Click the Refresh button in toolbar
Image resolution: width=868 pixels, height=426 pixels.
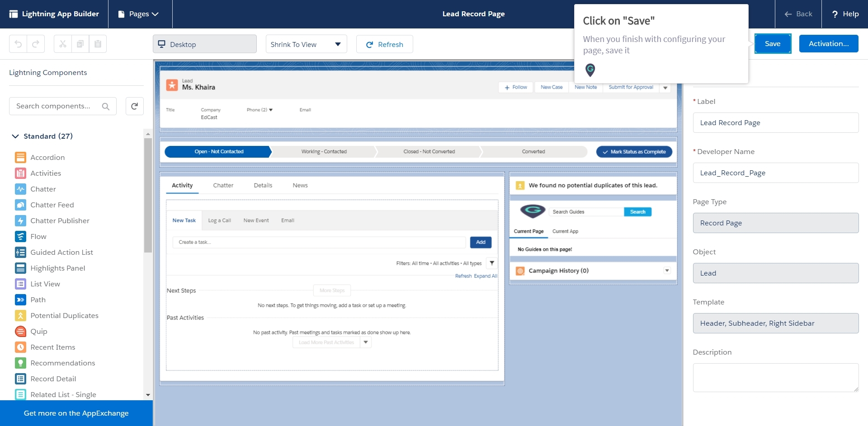[384, 44]
